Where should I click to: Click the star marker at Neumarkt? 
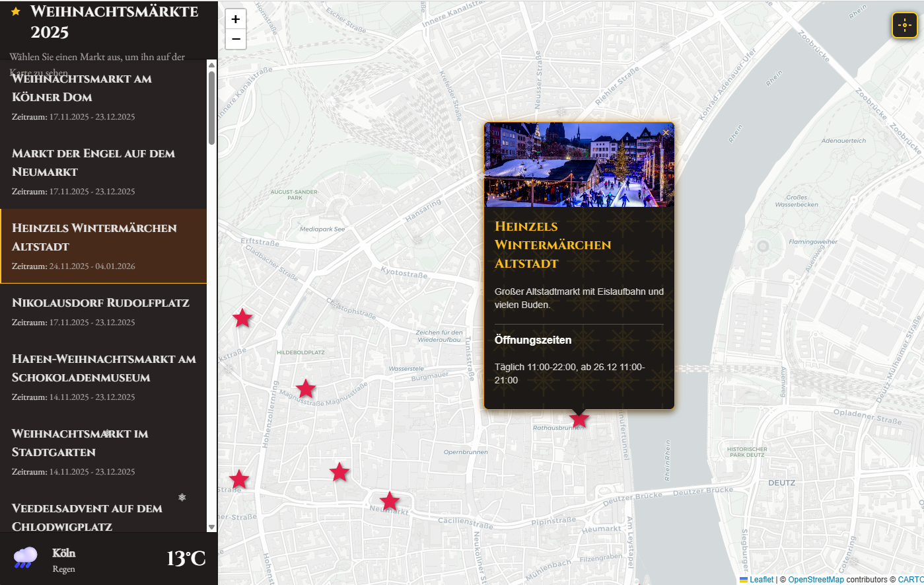tap(389, 500)
